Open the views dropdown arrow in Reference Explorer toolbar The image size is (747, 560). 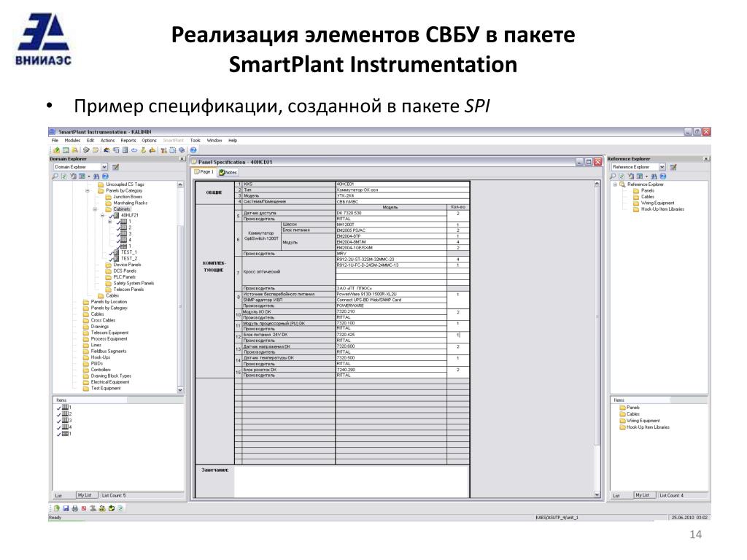pyautogui.click(x=646, y=176)
